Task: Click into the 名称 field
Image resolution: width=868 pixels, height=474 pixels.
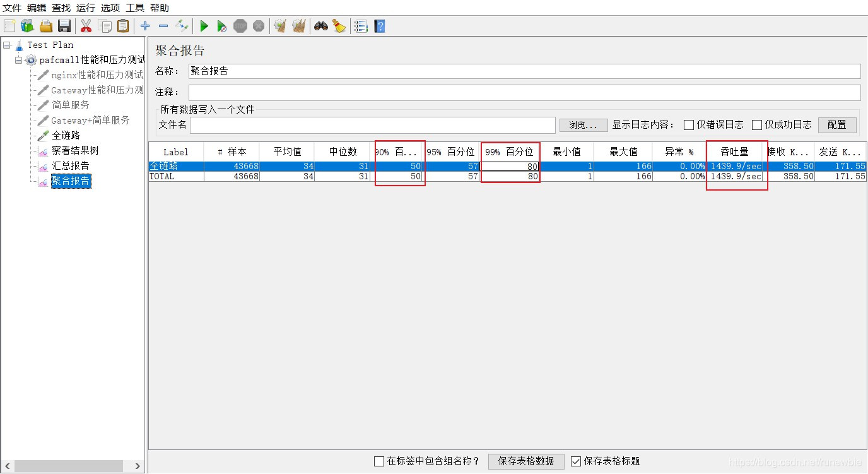Action: click(x=524, y=71)
